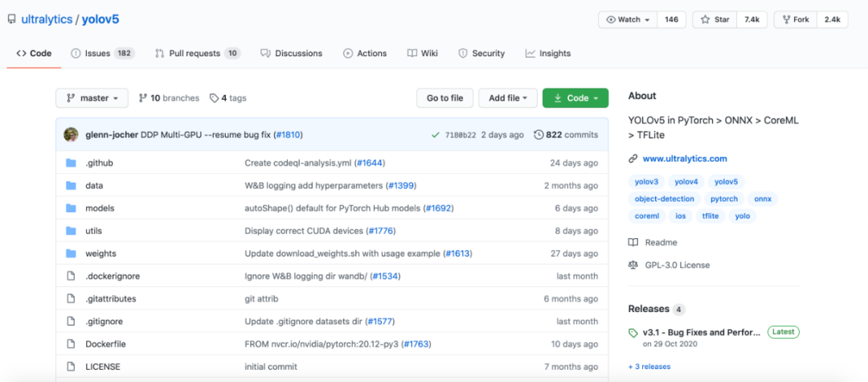Click the yolov5 repository name link
868x382 pixels.
[x=100, y=19]
